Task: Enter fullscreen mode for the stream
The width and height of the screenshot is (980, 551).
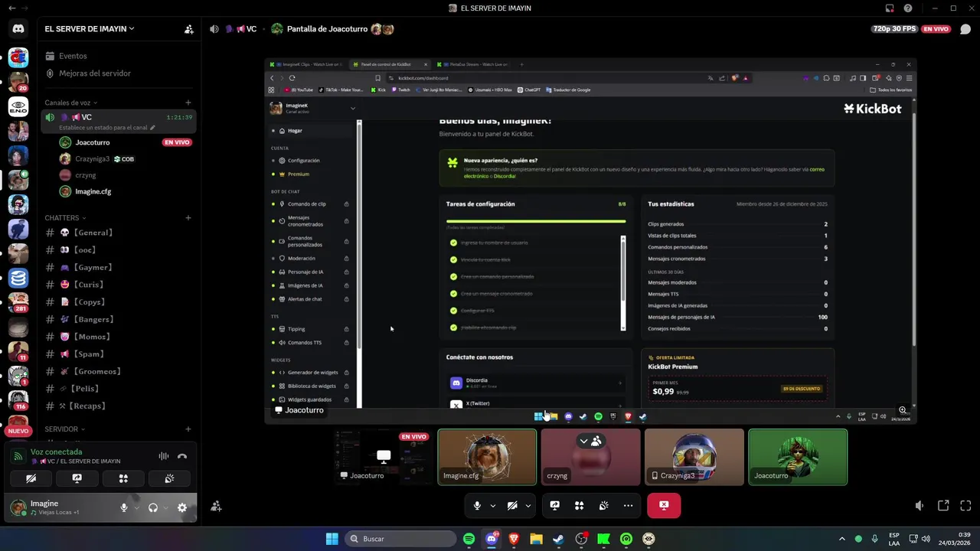Action: (x=965, y=506)
